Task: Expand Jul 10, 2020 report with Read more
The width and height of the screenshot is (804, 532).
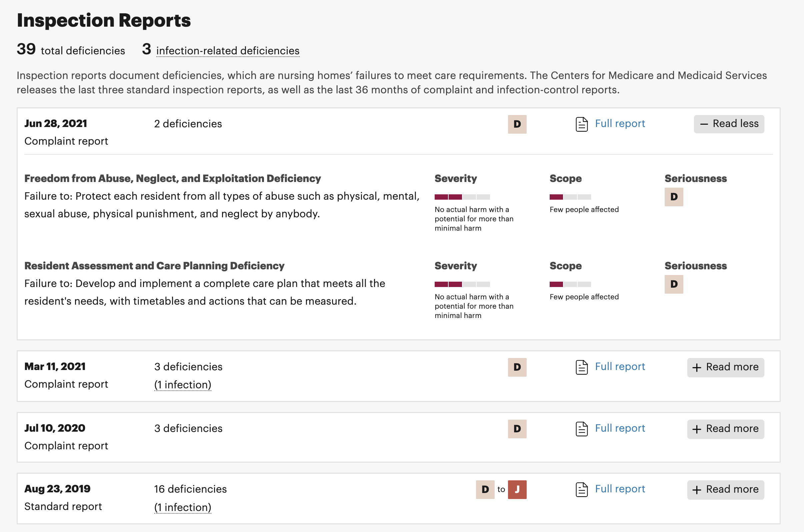Action: click(x=725, y=429)
